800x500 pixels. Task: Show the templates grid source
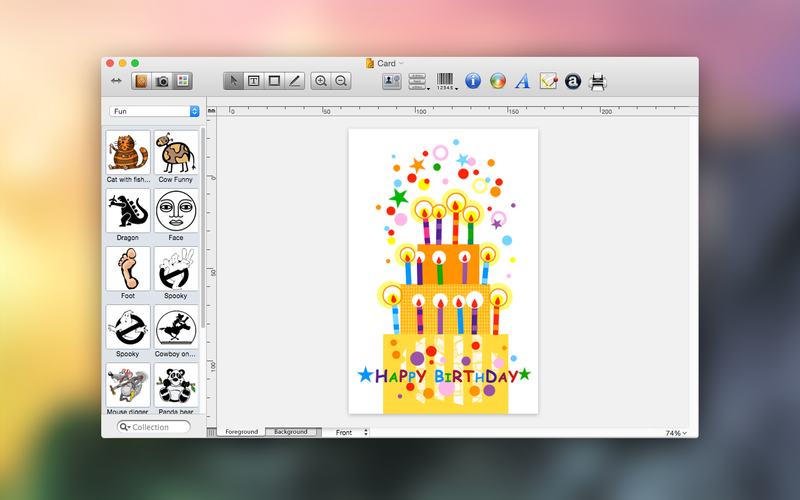point(182,81)
